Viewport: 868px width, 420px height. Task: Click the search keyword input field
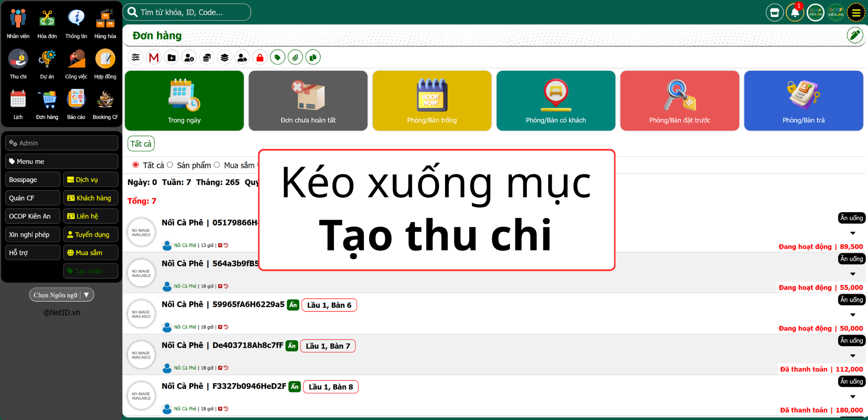[191, 12]
